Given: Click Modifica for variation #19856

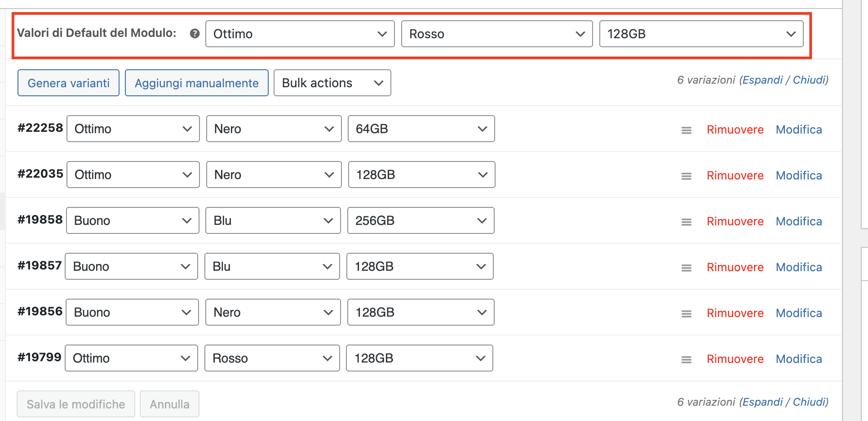Looking at the screenshot, I should pyautogui.click(x=799, y=313).
